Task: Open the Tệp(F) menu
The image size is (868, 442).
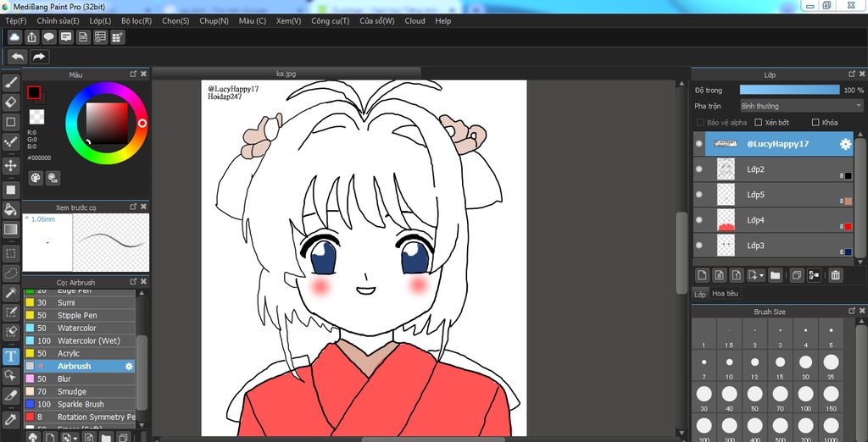Action: (15, 20)
